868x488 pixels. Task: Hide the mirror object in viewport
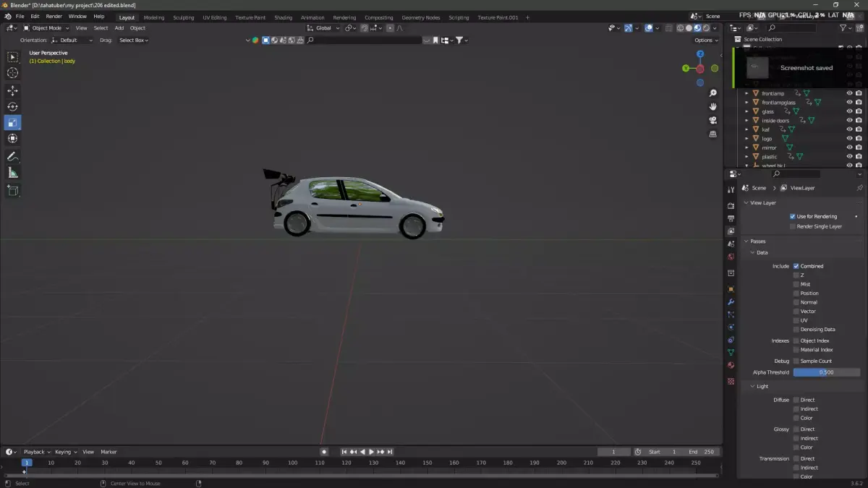pyautogui.click(x=849, y=147)
